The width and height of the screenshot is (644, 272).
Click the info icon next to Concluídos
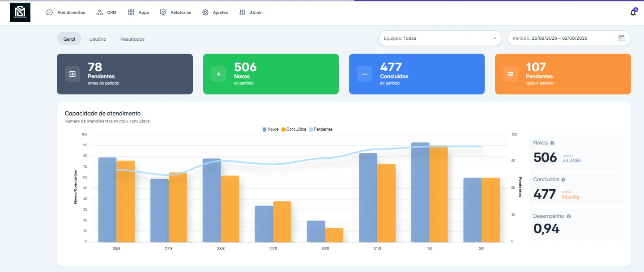(563, 180)
